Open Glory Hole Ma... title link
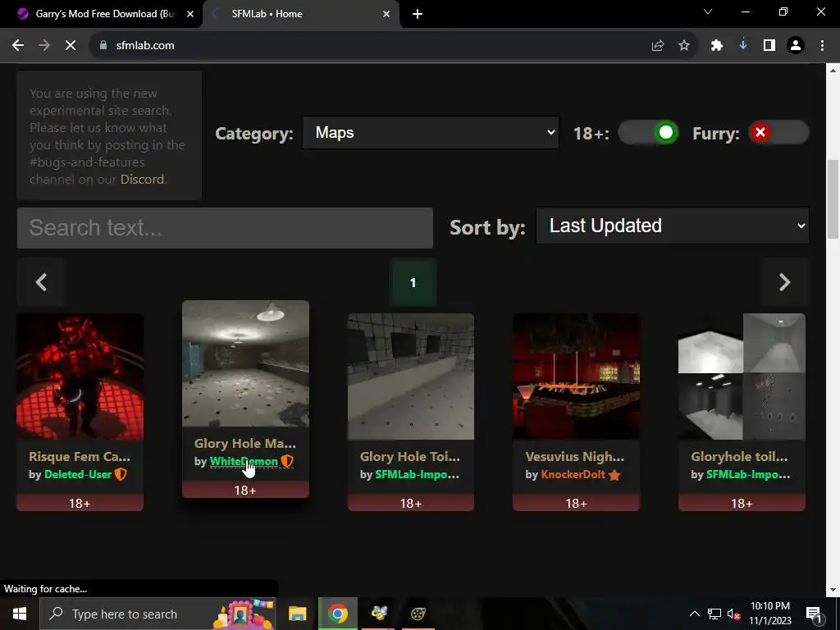840x630 pixels. click(x=244, y=444)
